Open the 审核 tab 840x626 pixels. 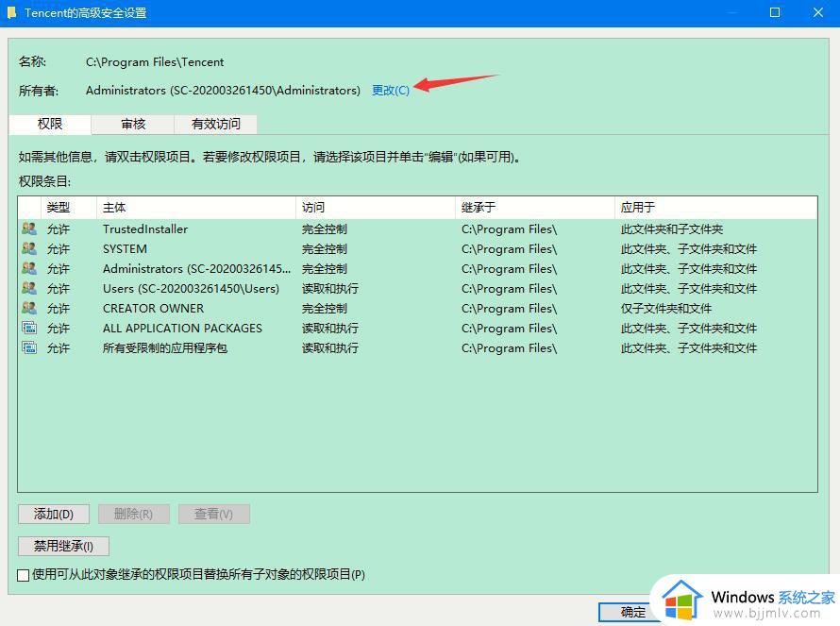(133, 125)
